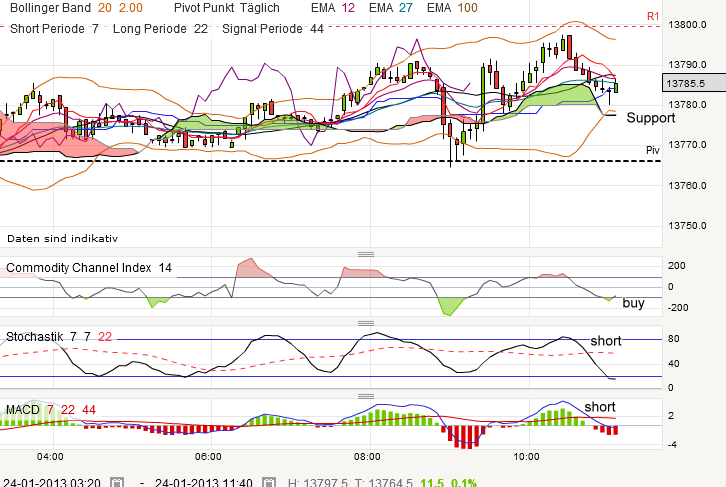The image size is (726, 487).
Task: Click CCI axis value -200
Action: point(678,307)
